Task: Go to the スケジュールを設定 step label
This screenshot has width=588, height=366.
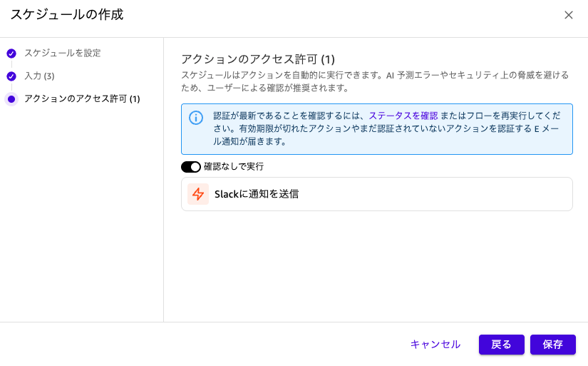Action: (63, 53)
